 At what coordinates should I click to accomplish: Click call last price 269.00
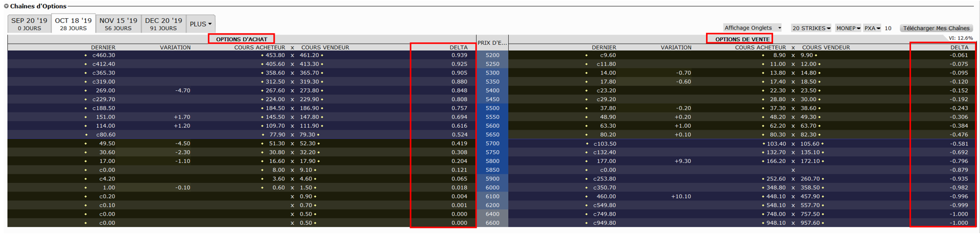click(105, 90)
